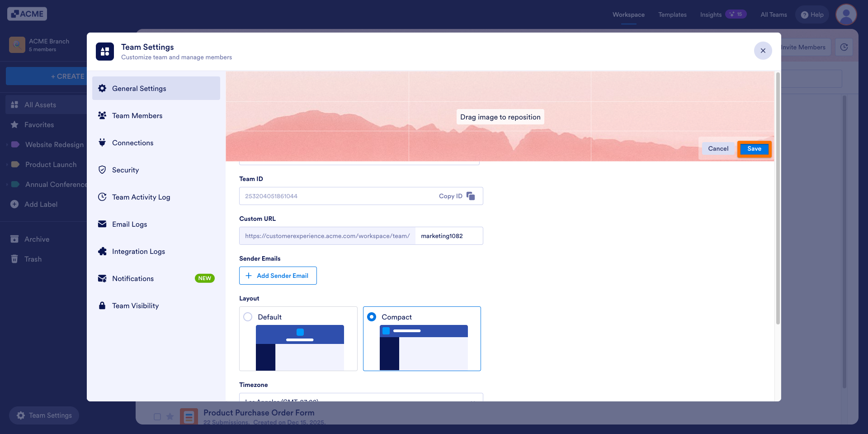Click the ACME Branch team avatar
The image size is (868, 434).
(x=17, y=45)
